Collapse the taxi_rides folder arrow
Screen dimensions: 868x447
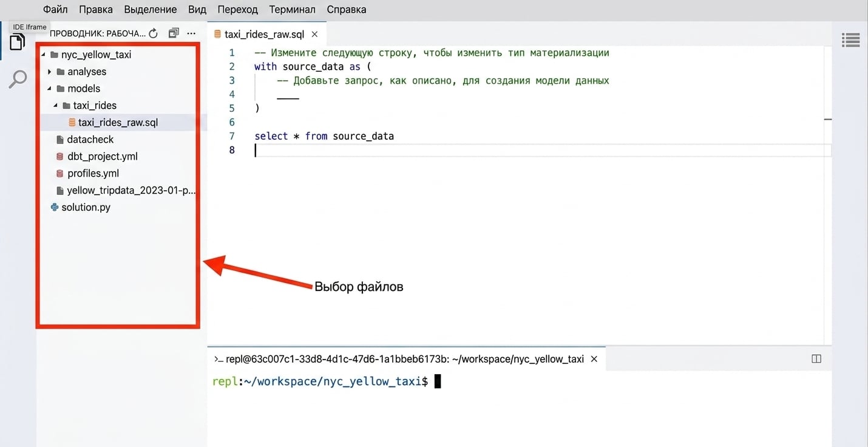tap(56, 106)
